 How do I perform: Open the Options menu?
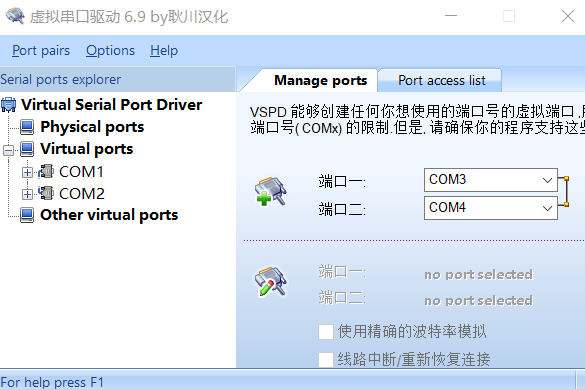pyautogui.click(x=110, y=50)
